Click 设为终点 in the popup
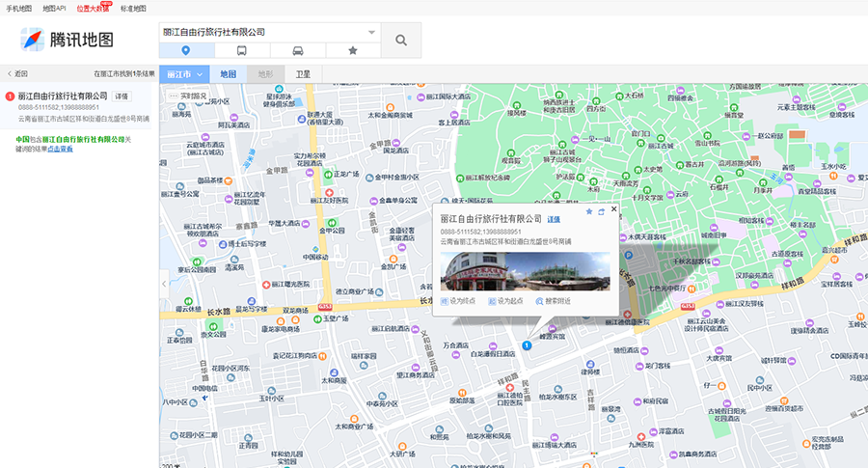868x468 pixels. point(458,301)
